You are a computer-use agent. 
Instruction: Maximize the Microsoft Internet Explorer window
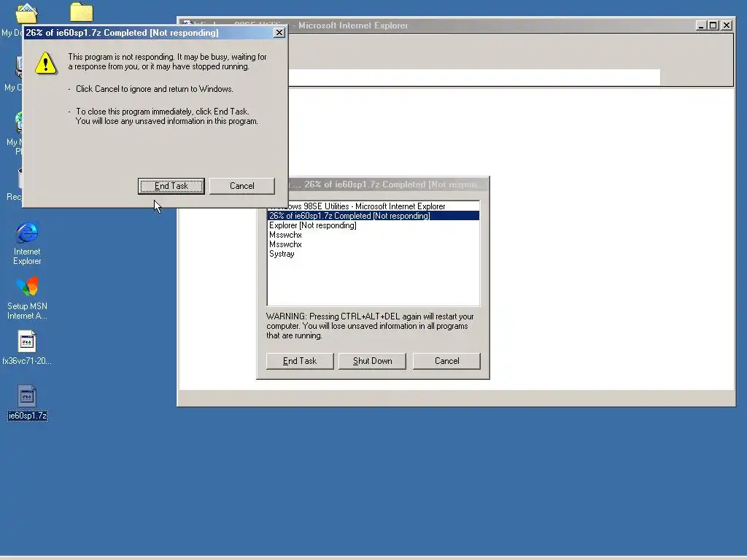pyautogui.click(x=713, y=26)
